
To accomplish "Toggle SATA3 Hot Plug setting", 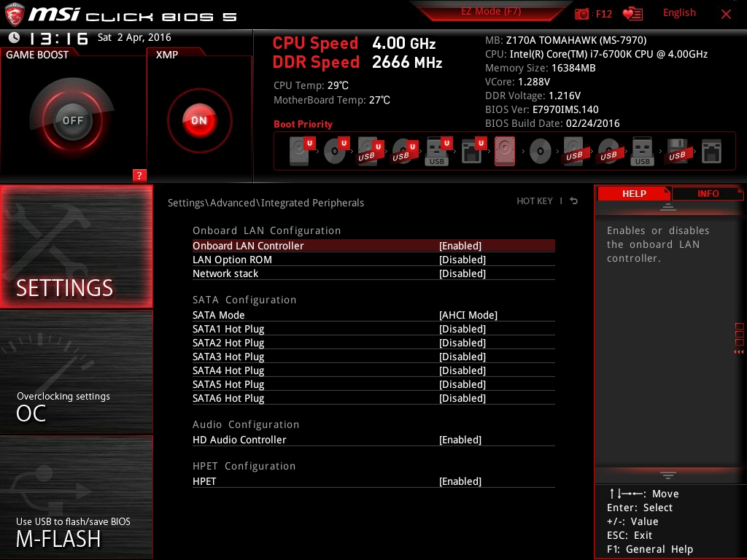I will pos(373,356).
